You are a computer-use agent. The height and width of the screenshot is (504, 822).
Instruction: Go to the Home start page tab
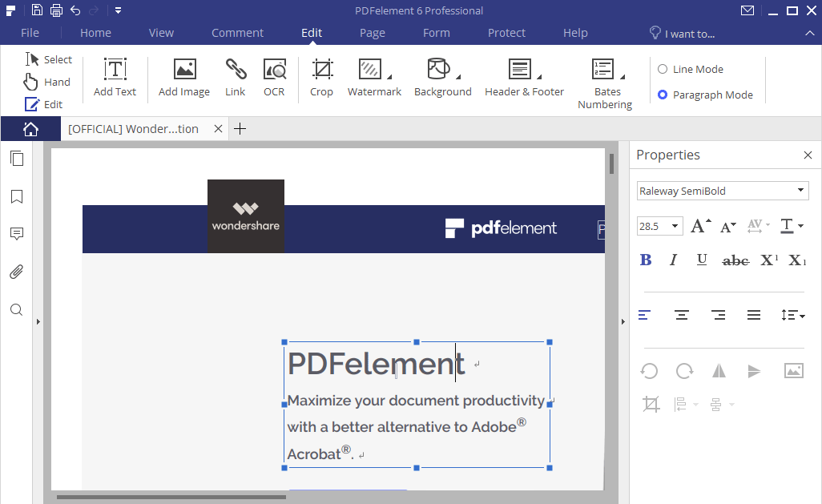(x=30, y=129)
